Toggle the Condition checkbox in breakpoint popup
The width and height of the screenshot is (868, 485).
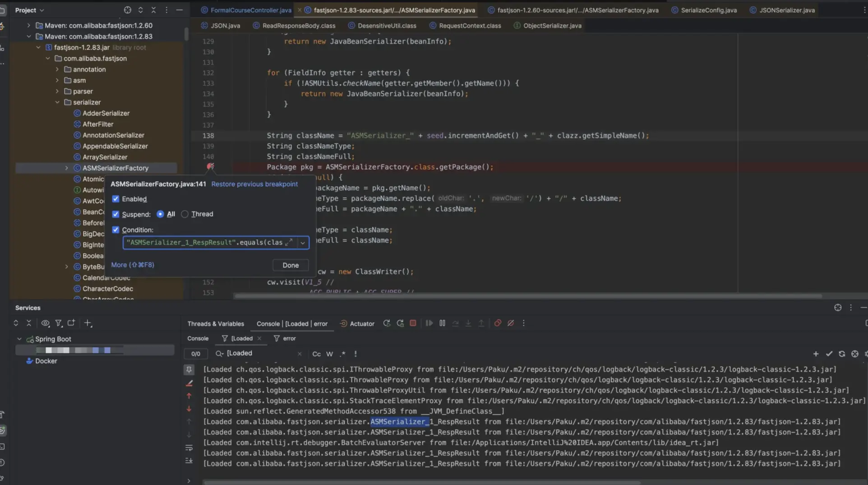(x=115, y=230)
